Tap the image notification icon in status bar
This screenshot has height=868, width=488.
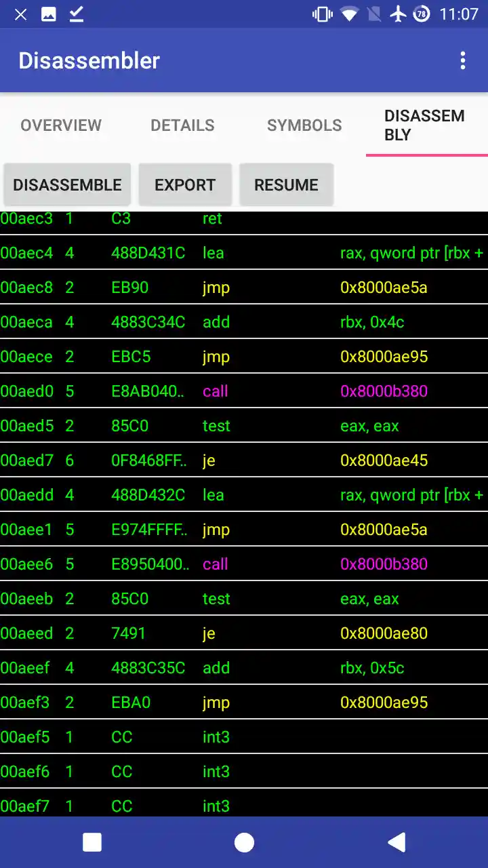49,14
